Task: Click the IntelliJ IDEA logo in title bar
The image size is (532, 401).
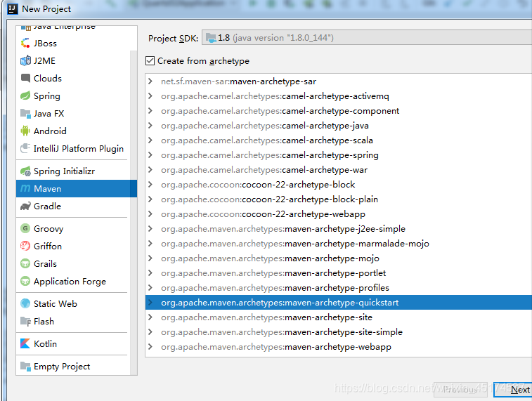Action: (13, 9)
